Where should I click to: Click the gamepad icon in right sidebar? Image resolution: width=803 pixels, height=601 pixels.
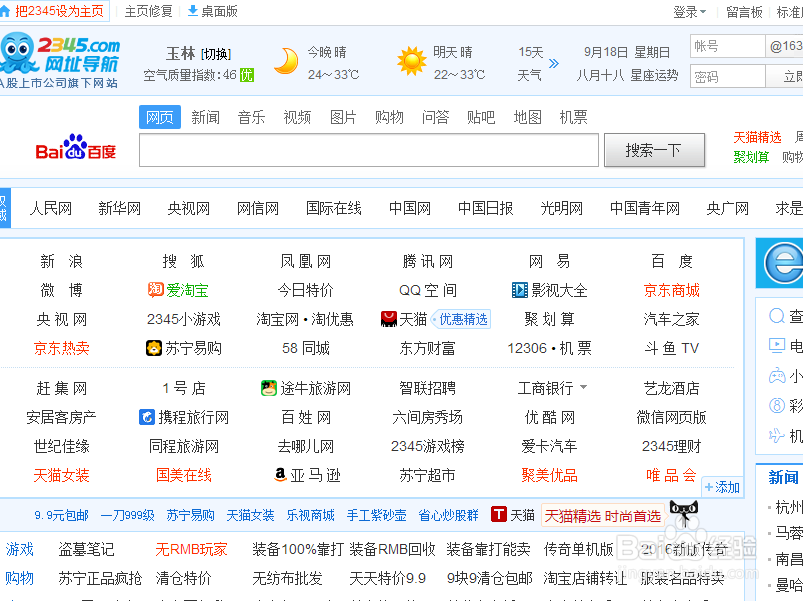point(777,376)
